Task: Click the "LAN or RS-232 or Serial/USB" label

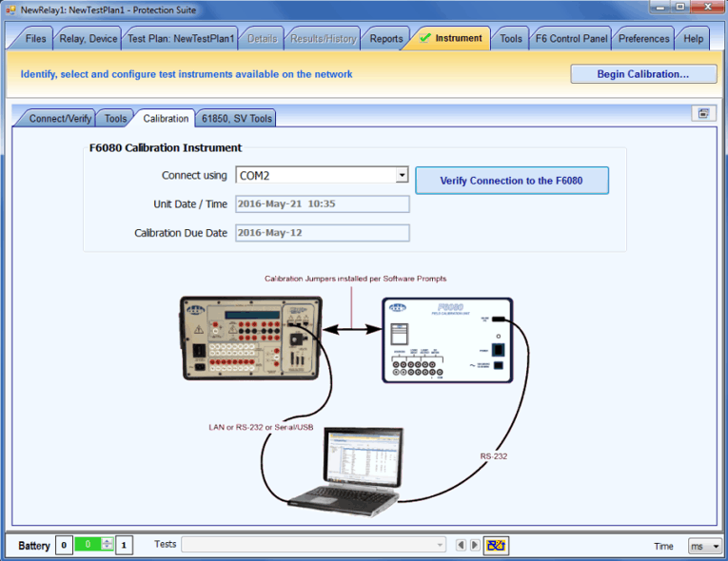Action: (261, 427)
